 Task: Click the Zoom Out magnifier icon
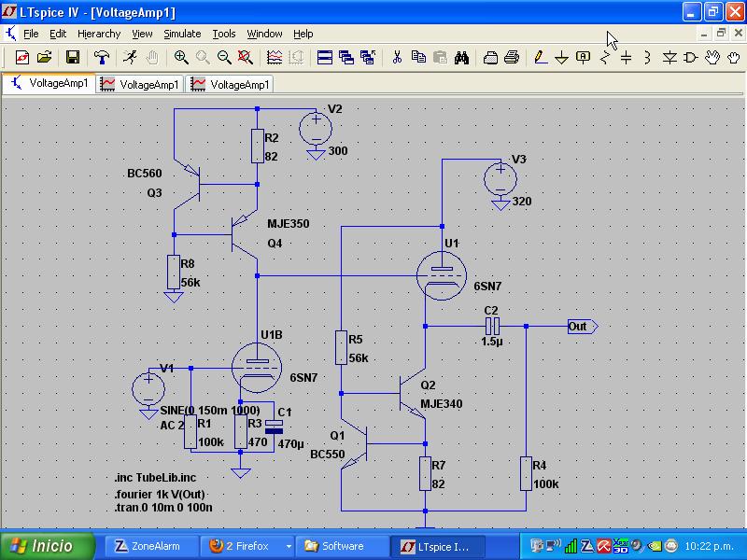pyautogui.click(x=224, y=58)
